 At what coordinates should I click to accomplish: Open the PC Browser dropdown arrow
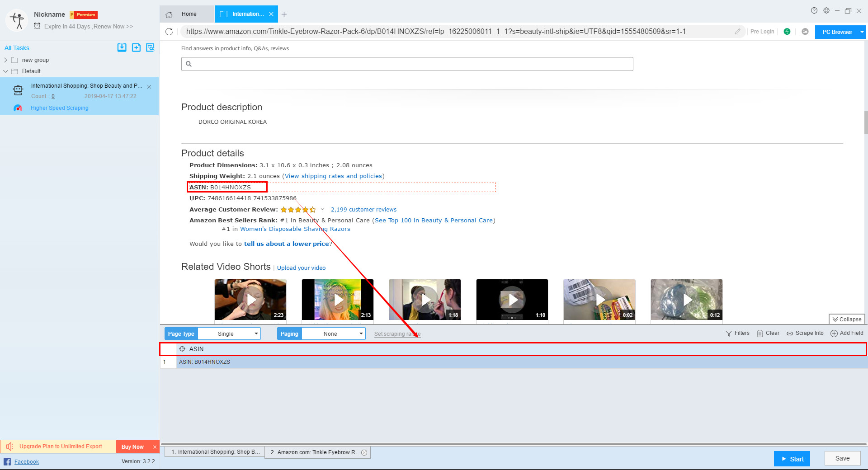click(862, 32)
